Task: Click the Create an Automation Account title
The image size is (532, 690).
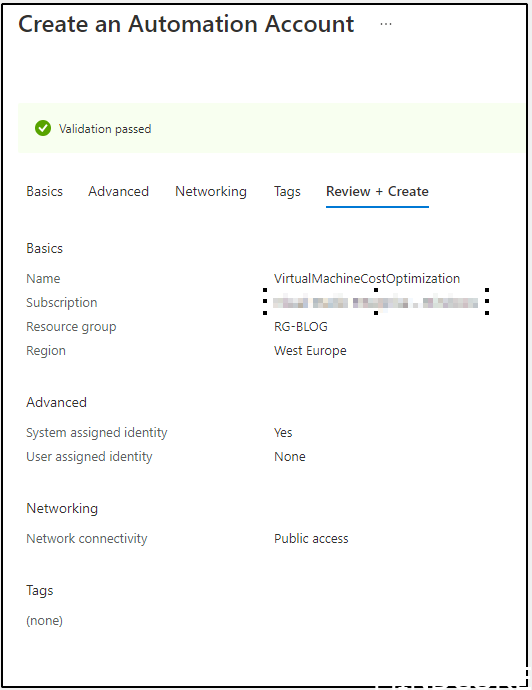Action: tap(186, 24)
